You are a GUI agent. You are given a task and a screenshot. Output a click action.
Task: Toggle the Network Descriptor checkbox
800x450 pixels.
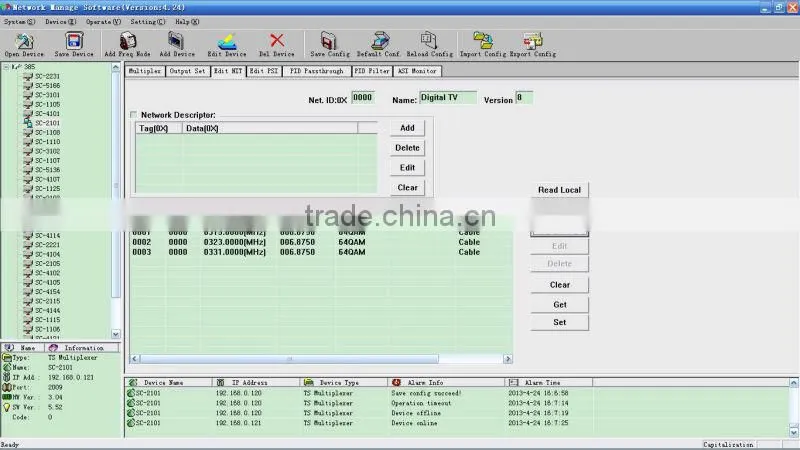pos(134,115)
